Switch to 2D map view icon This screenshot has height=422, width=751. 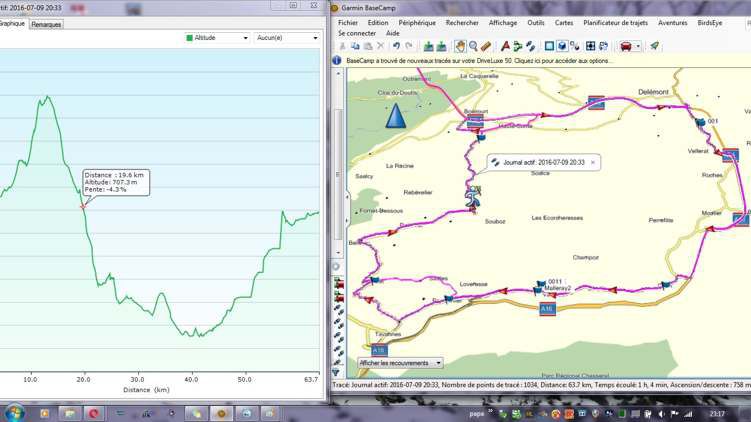[x=549, y=46]
